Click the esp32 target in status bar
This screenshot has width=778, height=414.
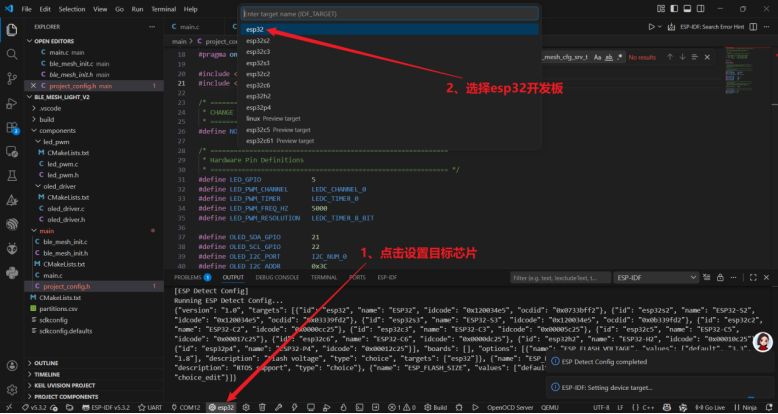tap(221, 408)
